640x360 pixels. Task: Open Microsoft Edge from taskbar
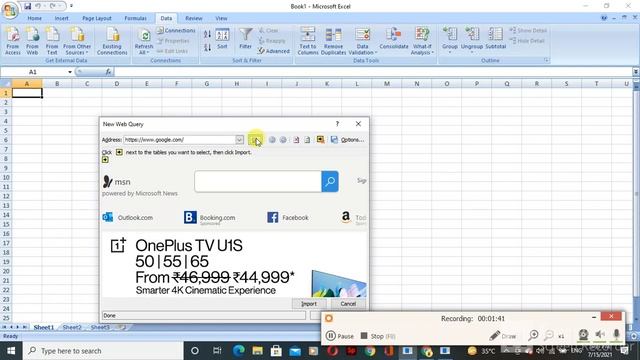tap(239, 351)
